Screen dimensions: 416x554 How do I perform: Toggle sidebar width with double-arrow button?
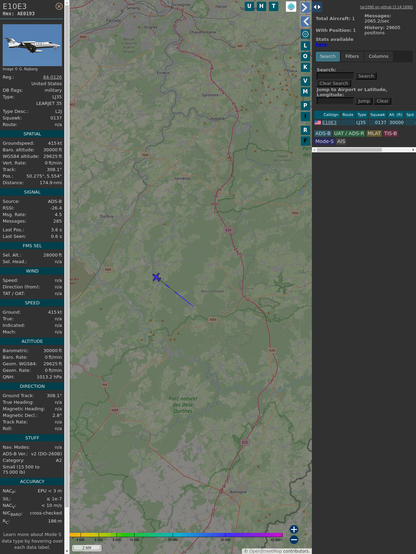pos(317,7)
